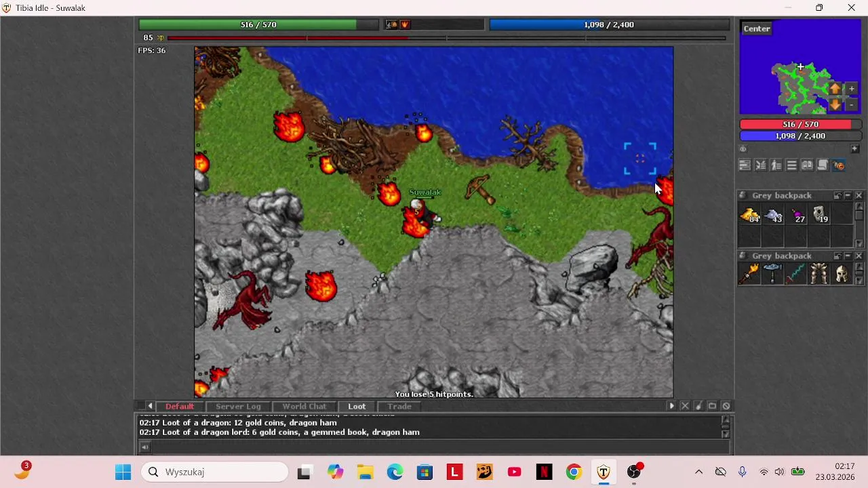
Task: Focus the chat message input field
Action: 439,447
